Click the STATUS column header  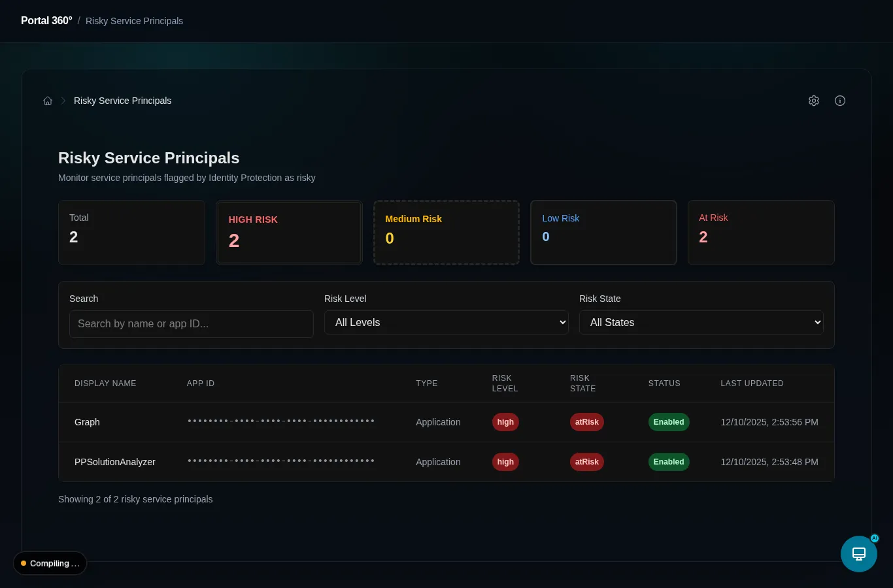click(x=664, y=384)
